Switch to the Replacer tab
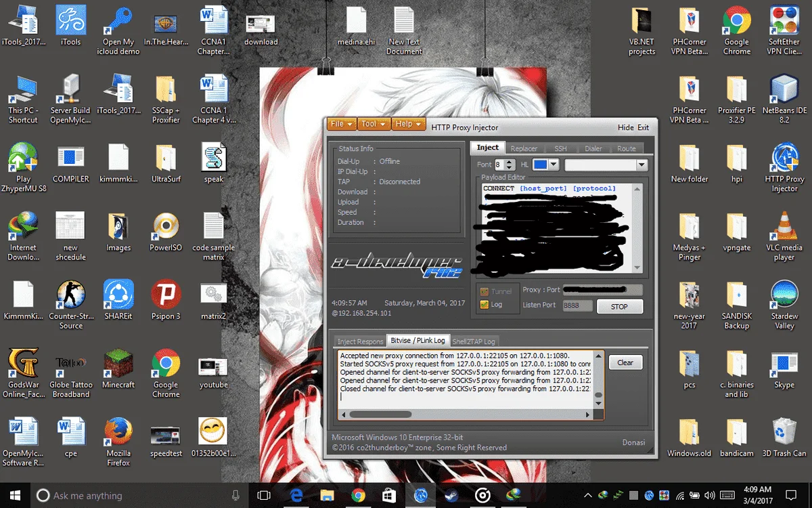The image size is (812, 508). [524, 148]
